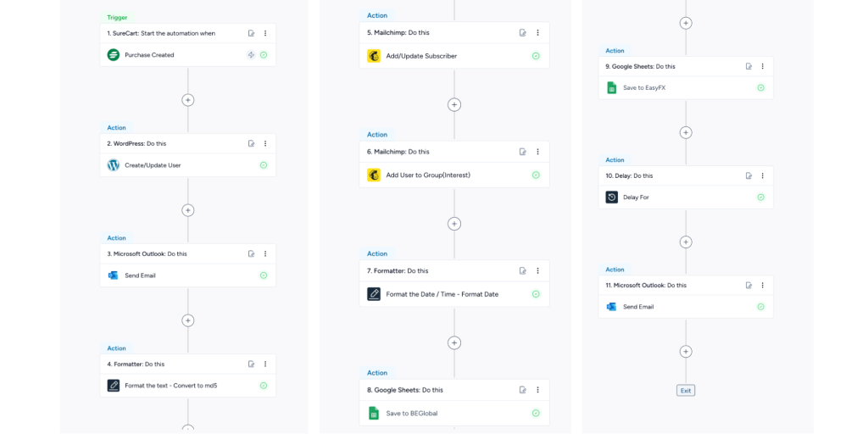Screen dimensions: 868x434
Task: Click Mailchimp icon next to Add/Update Subscriber
Action: tap(374, 56)
